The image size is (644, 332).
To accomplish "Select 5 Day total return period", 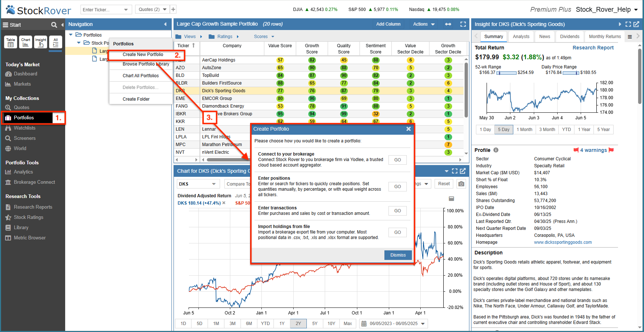I will click(x=504, y=130).
